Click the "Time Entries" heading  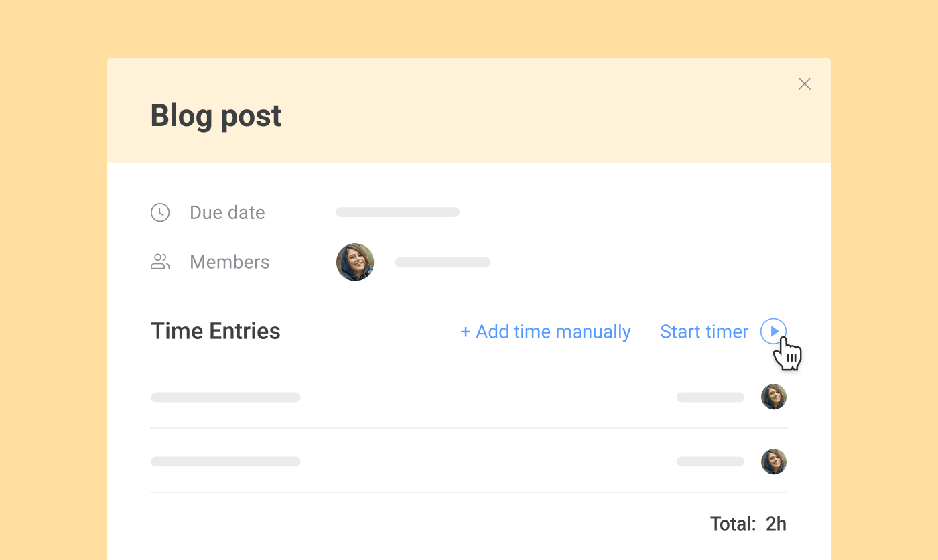pyautogui.click(x=216, y=331)
